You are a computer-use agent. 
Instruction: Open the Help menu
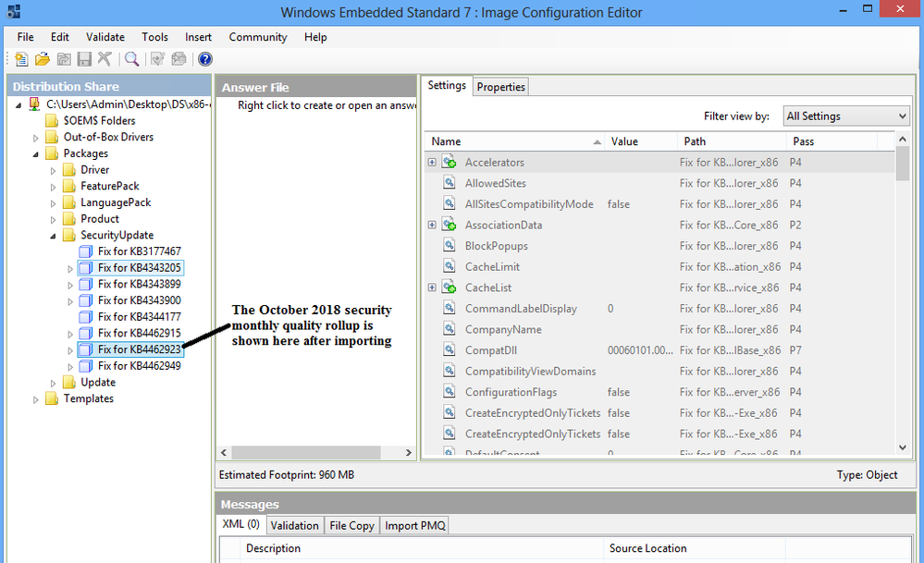pyautogui.click(x=315, y=37)
